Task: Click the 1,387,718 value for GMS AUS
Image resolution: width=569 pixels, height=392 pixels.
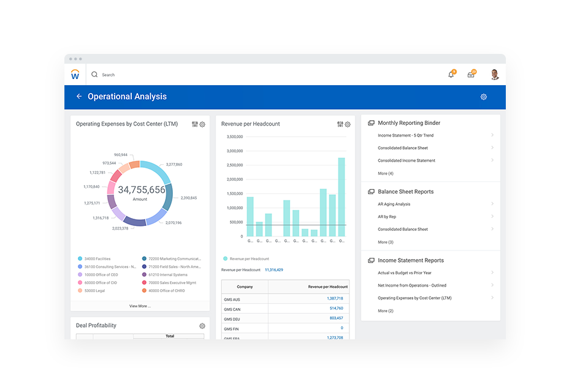Action: point(335,298)
